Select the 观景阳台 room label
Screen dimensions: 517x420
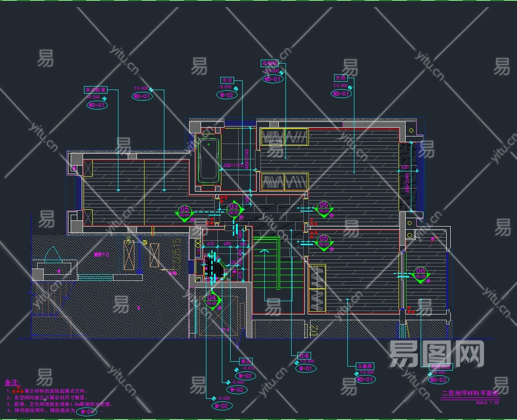(441, 366)
